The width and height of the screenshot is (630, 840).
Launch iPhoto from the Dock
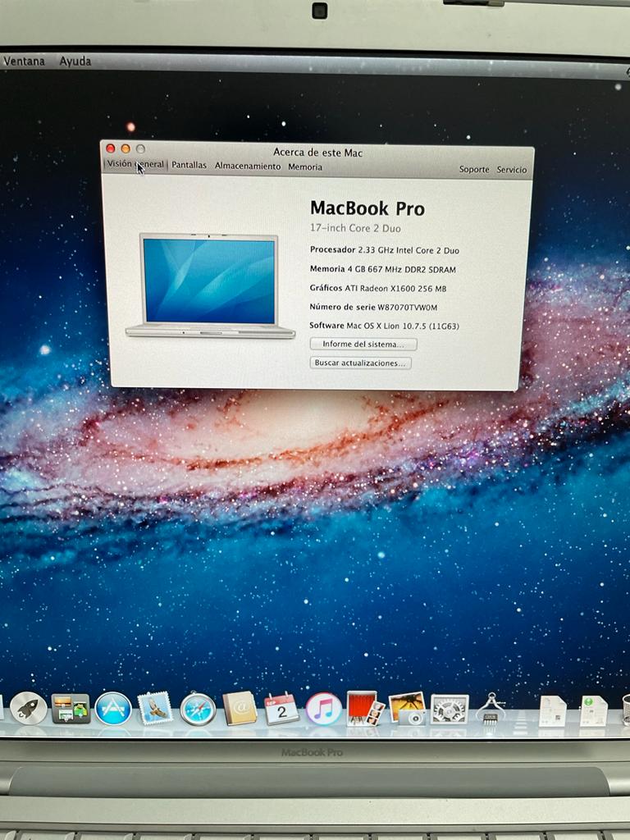click(x=407, y=708)
